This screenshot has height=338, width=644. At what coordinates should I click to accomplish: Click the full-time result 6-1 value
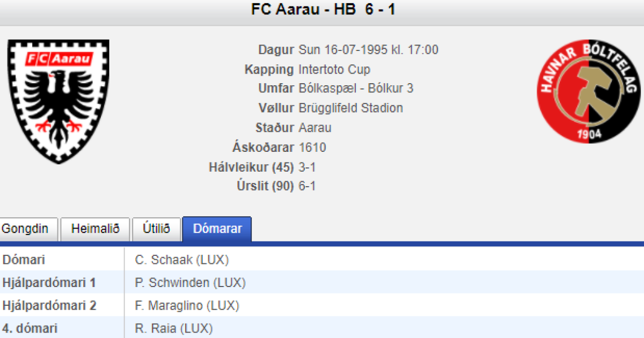[308, 186]
